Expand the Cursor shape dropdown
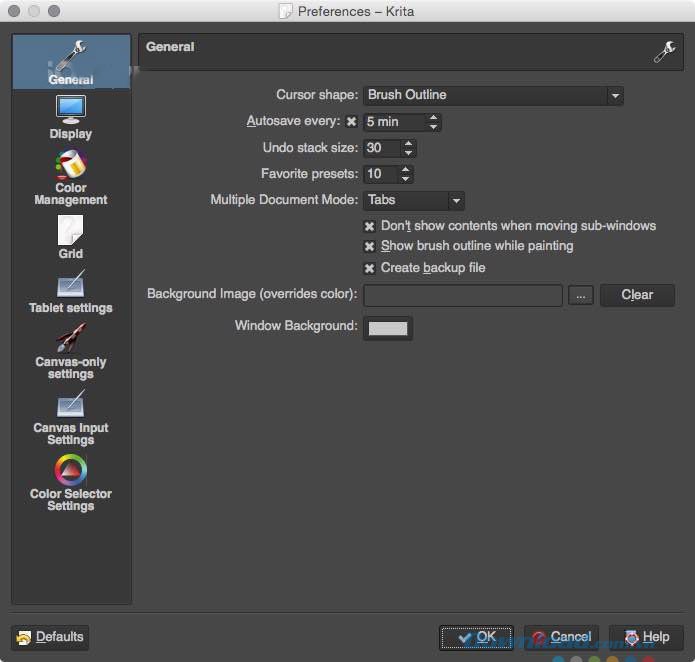 pos(493,95)
